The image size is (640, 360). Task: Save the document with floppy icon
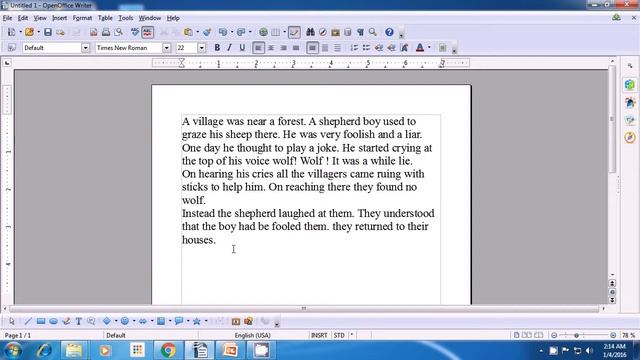pyautogui.click(x=48, y=32)
